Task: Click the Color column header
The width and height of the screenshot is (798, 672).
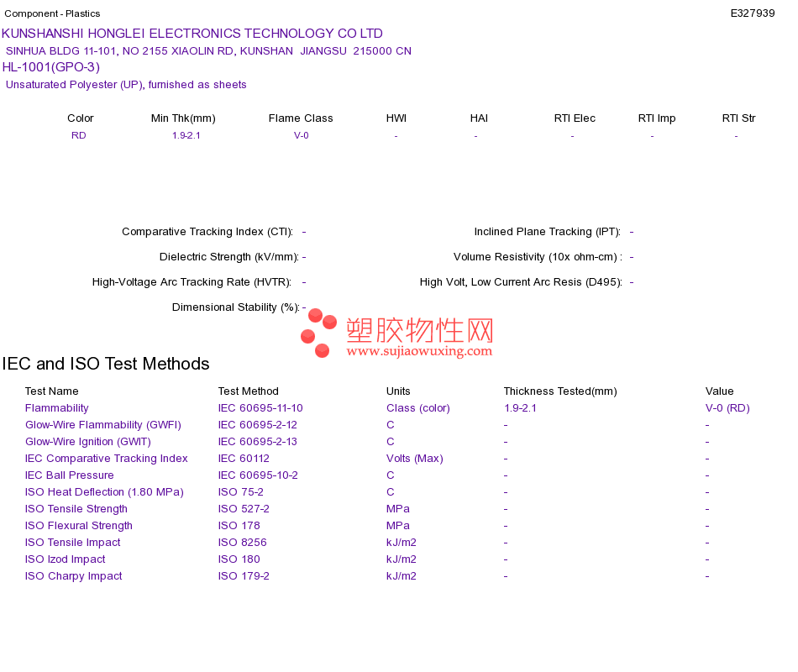Action: 81,118
